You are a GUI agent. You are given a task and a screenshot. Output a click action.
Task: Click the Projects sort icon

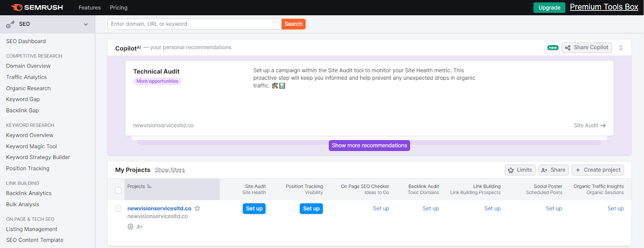click(149, 186)
